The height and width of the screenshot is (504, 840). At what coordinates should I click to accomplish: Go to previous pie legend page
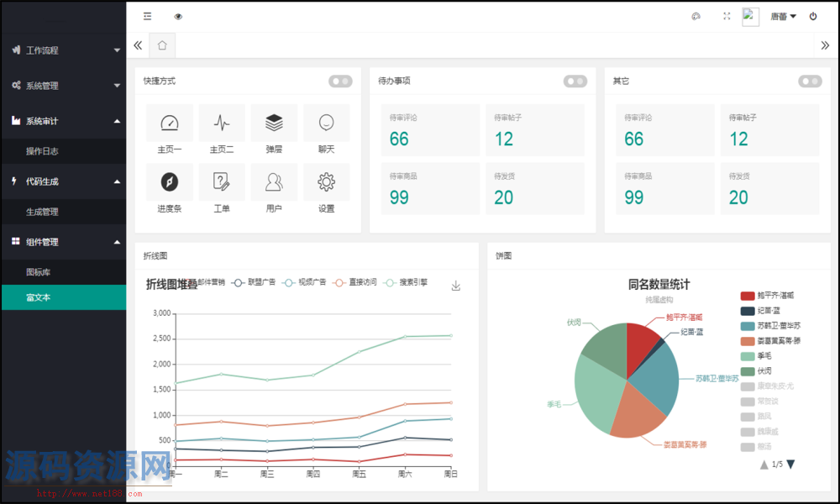[x=764, y=465]
